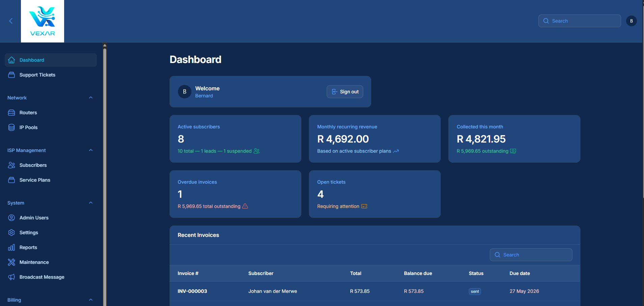Click the Balance due column header

click(418, 273)
